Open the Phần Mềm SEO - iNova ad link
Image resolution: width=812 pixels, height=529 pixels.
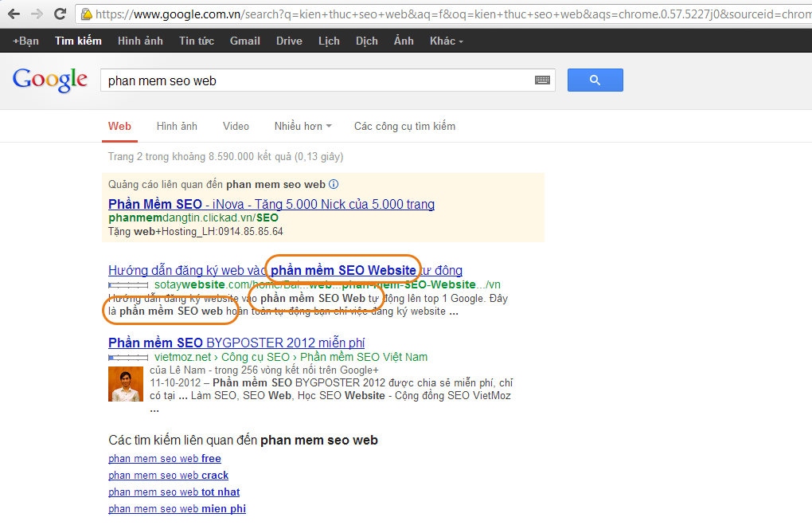pyautogui.click(x=271, y=204)
